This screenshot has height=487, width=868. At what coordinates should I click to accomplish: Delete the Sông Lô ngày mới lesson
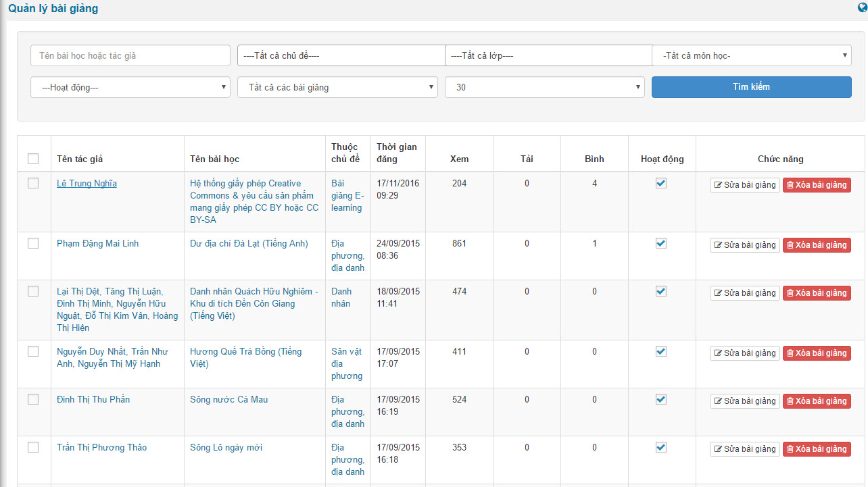coord(817,449)
